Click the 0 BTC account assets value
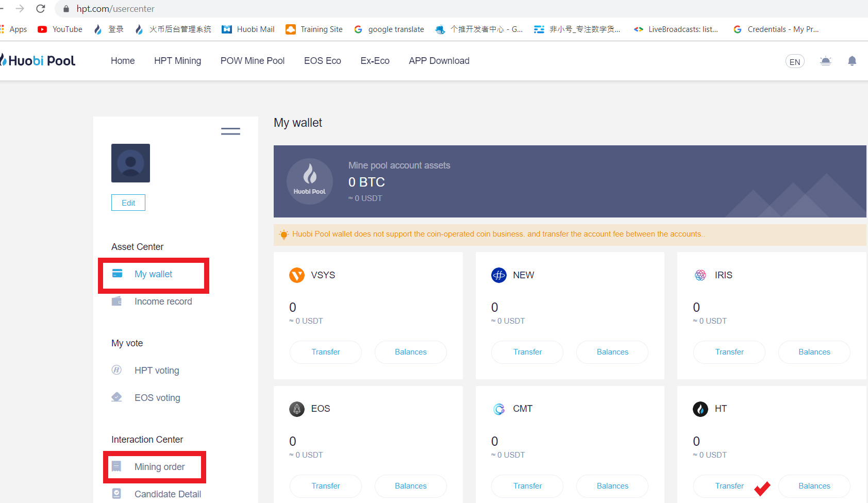 point(366,182)
